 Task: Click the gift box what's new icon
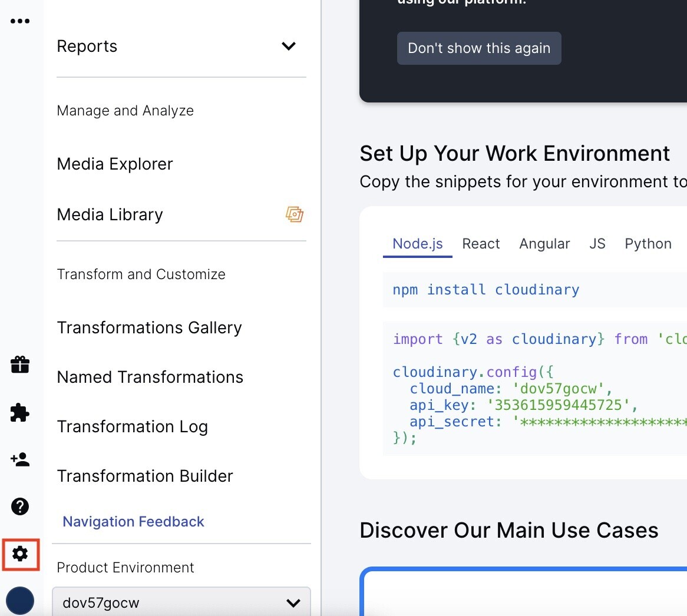[20, 365]
